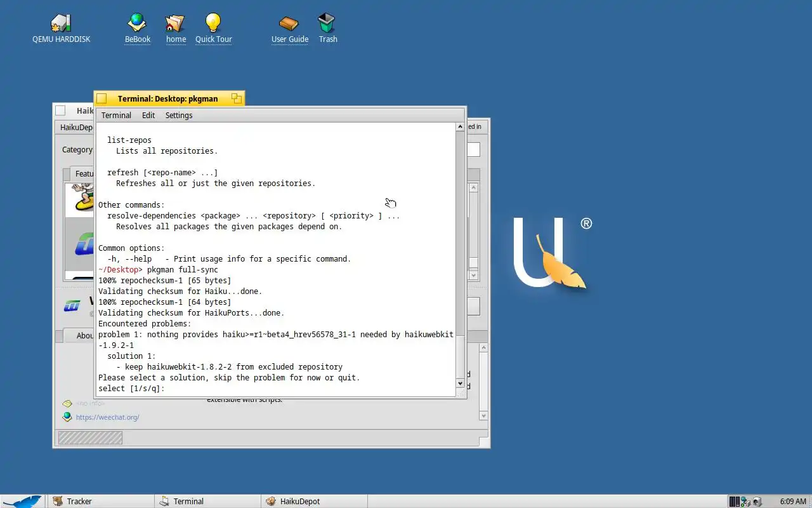
Task: Open the QEMU HARDDISK desktop icon
Action: pos(62,23)
